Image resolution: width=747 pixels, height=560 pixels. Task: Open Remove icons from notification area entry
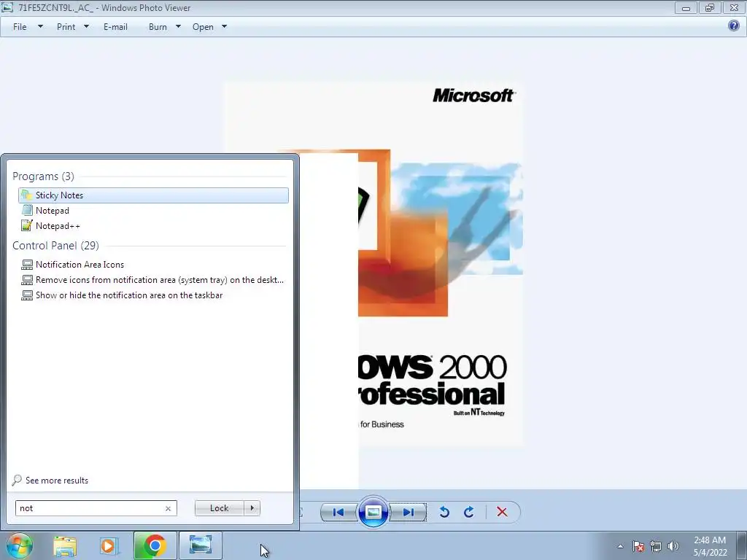(x=153, y=279)
